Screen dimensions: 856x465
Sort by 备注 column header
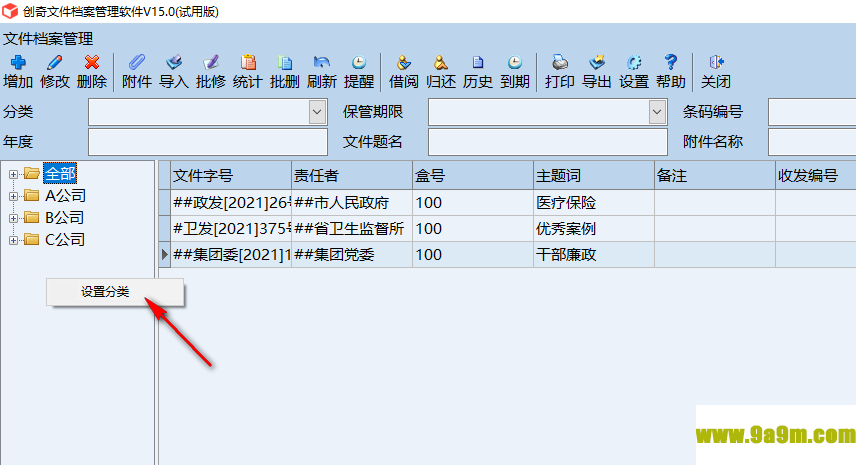click(x=715, y=175)
